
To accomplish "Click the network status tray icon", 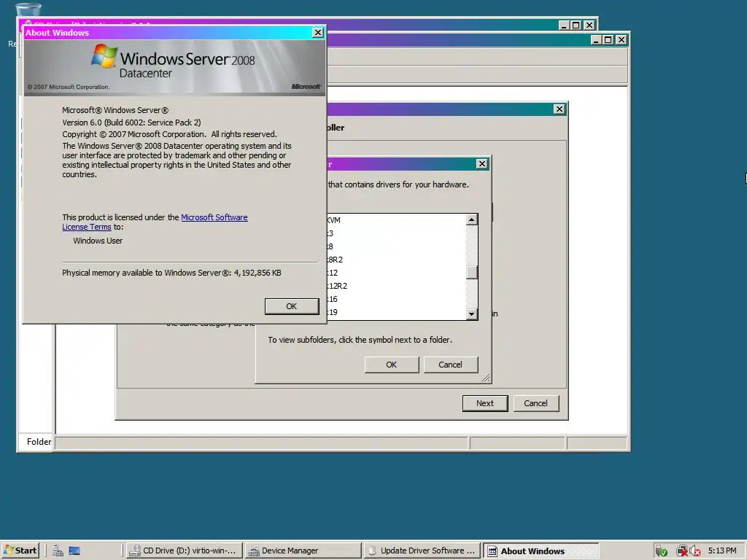I will (682, 551).
